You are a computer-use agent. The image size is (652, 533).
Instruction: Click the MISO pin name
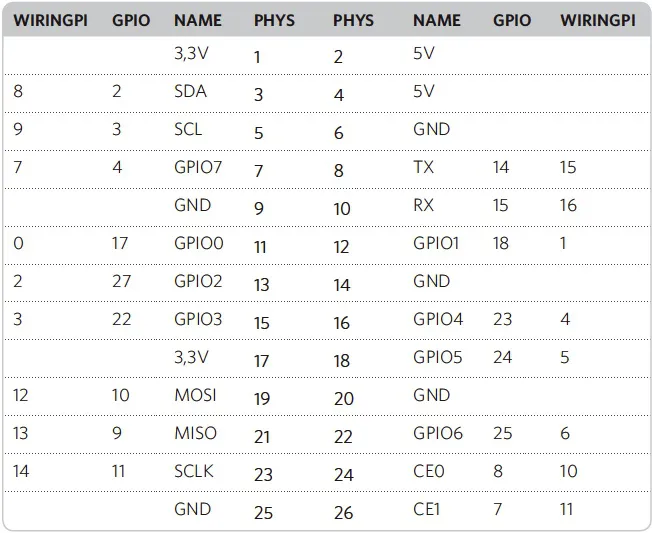(x=195, y=433)
